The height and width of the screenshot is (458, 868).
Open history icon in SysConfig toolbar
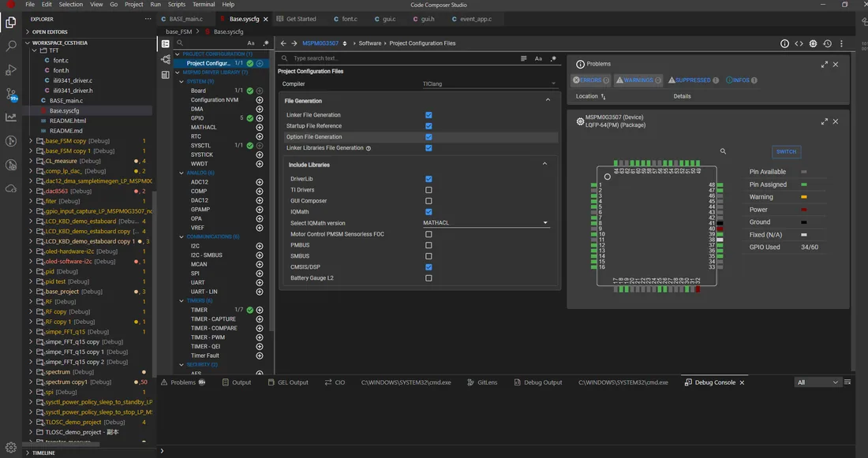click(827, 43)
